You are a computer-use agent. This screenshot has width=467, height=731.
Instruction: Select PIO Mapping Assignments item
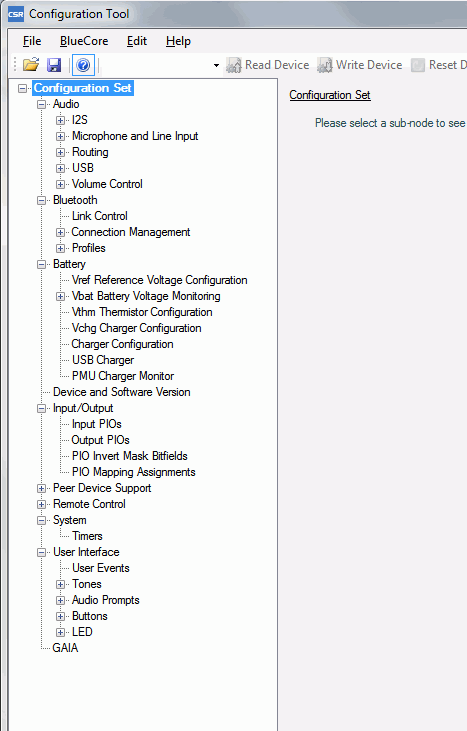(133, 472)
